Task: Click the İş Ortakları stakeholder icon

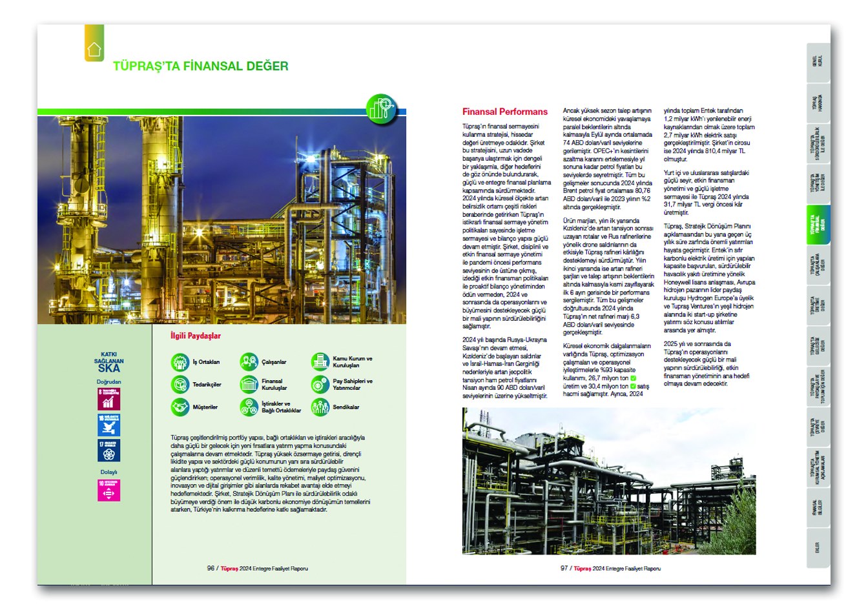Action: (180, 362)
